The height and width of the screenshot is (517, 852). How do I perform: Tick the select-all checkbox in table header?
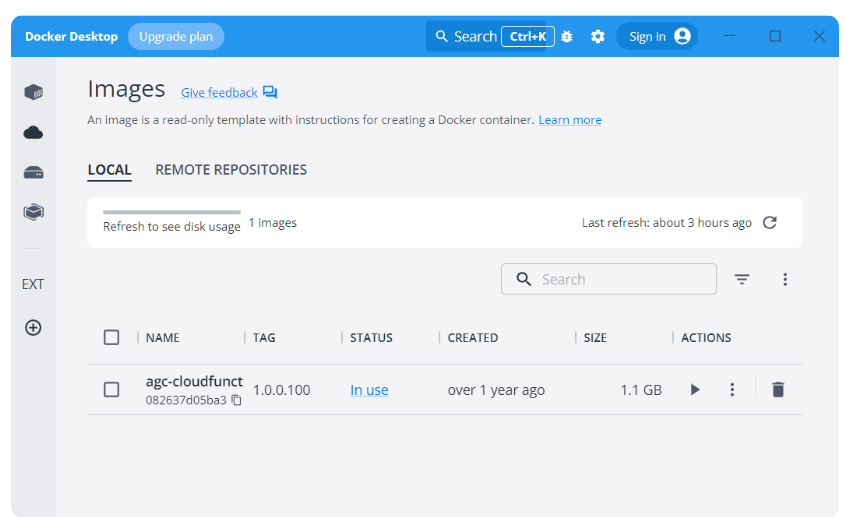pyautogui.click(x=111, y=338)
